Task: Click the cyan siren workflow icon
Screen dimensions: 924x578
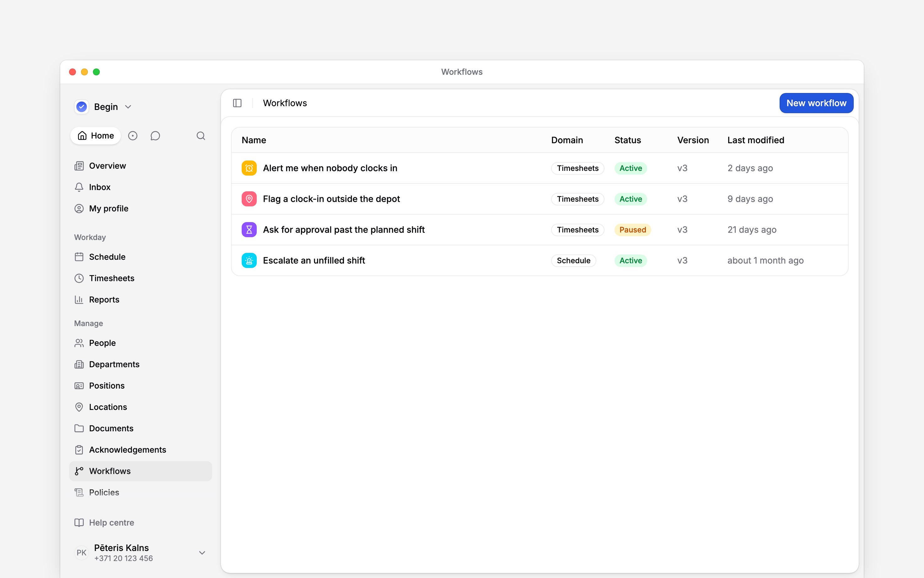Action: coord(249,261)
